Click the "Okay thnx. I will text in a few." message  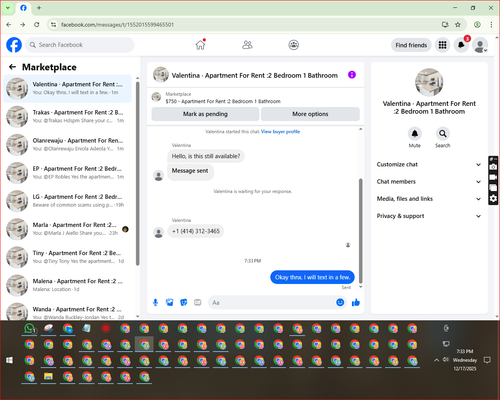312,277
